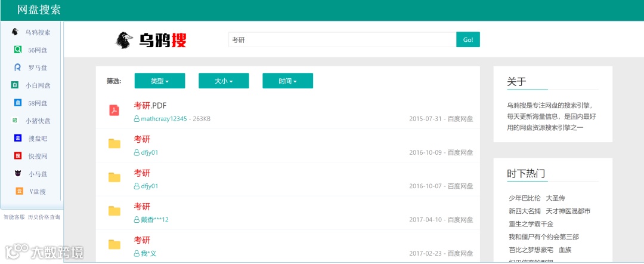
Task: Click the 小白网盘 green icon
Action: coord(14,85)
